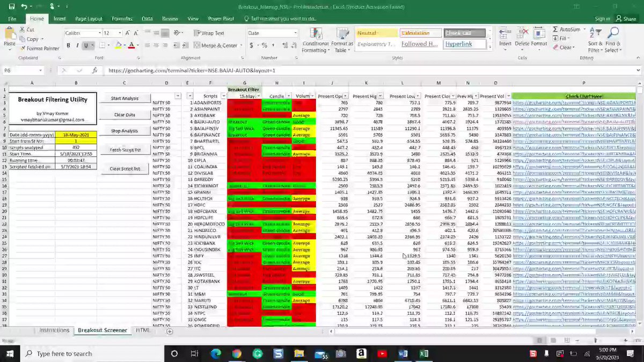Open Sort & Filter menu
The width and height of the screenshot is (644, 362).
pos(595,39)
